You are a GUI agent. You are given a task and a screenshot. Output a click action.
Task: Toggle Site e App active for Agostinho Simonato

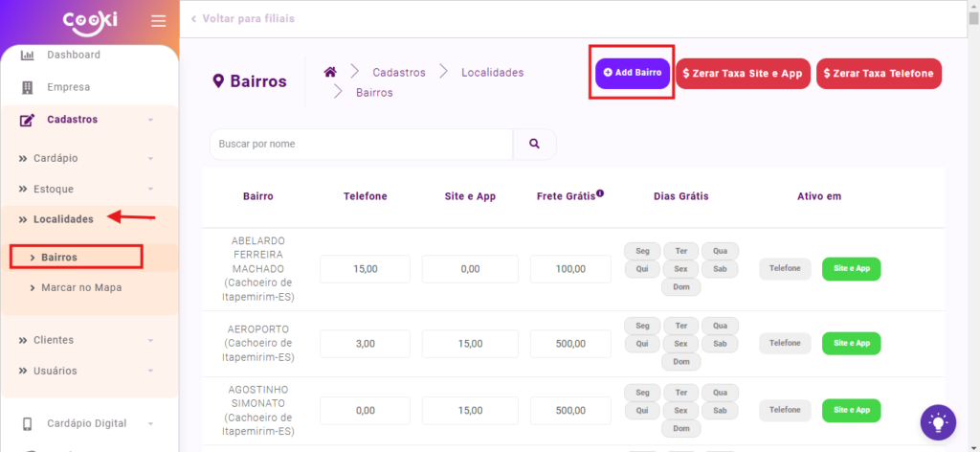tap(851, 410)
